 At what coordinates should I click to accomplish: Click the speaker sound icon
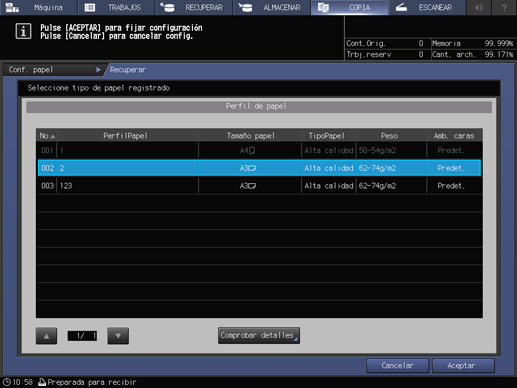pos(479,7)
